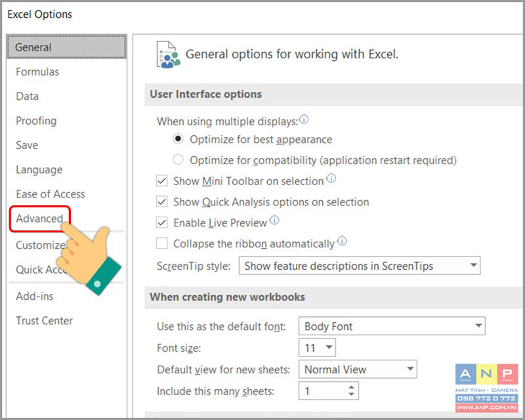Show info tip for Mini Toolbar option
Screen dimensions: 525x420
pyautogui.click(x=331, y=178)
